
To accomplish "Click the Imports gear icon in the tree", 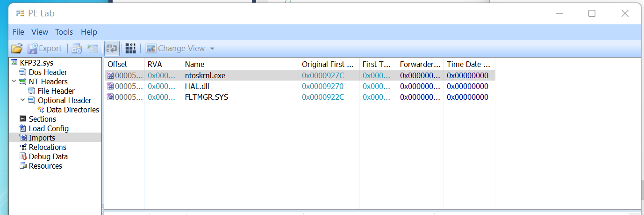I will click(x=23, y=138).
